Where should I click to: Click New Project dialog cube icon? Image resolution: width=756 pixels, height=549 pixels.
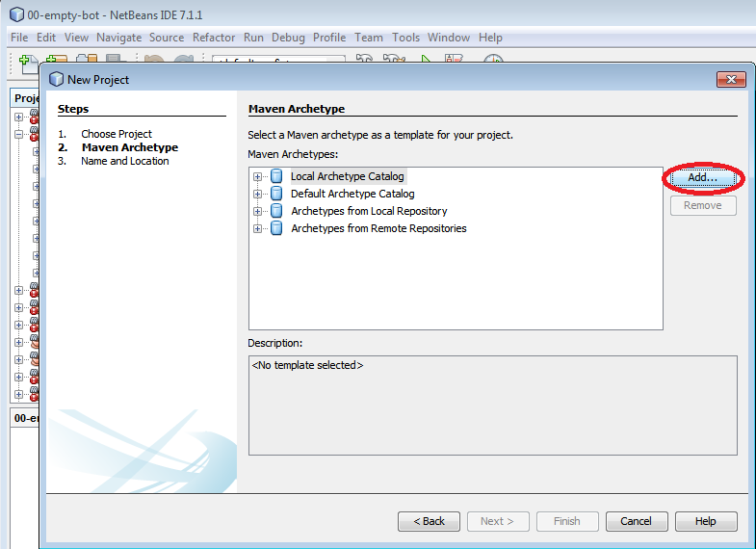[x=57, y=79]
